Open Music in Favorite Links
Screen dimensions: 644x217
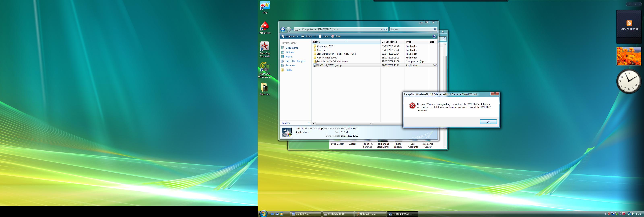click(x=287, y=57)
